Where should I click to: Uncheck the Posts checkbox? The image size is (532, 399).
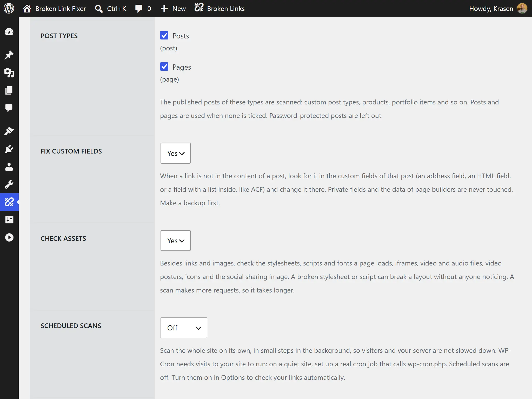pos(164,35)
